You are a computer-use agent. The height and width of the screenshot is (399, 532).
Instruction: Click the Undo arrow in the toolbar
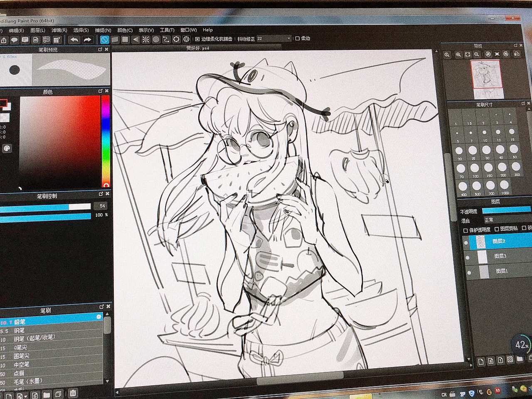tap(74, 40)
